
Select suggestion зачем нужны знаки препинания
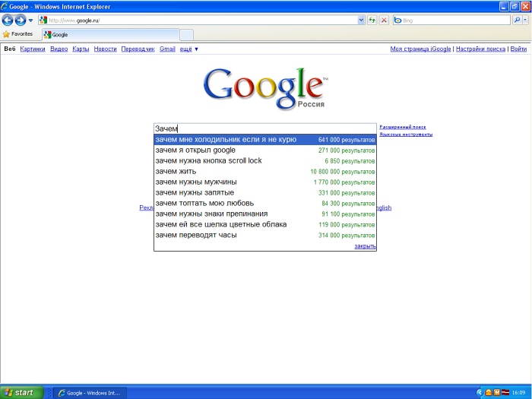(x=265, y=214)
